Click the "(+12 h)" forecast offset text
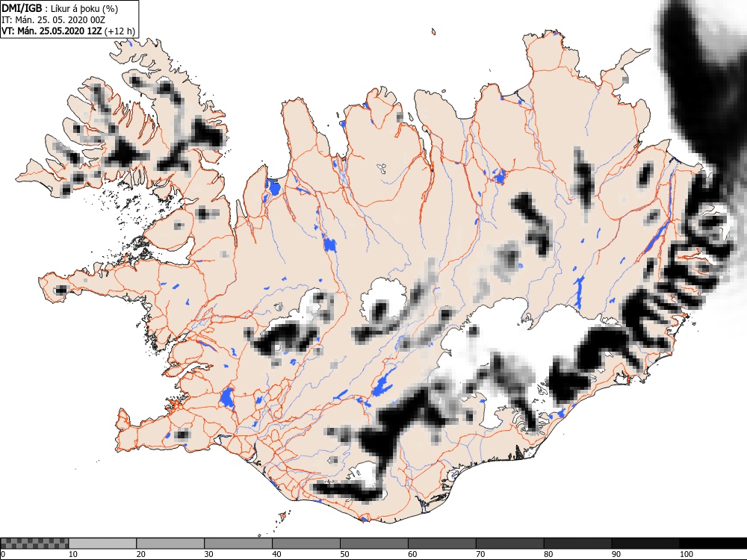The height and width of the screenshot is (560, 747). pos(120,31)
